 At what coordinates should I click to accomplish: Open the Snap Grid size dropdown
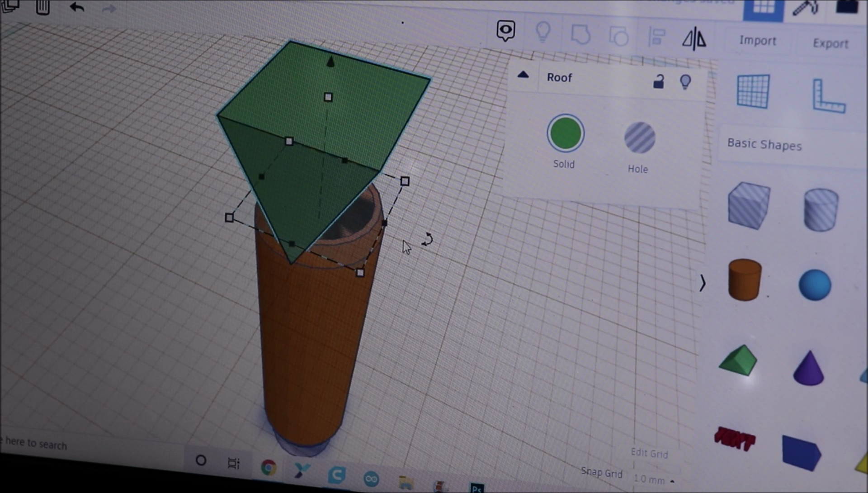[654, 479]
